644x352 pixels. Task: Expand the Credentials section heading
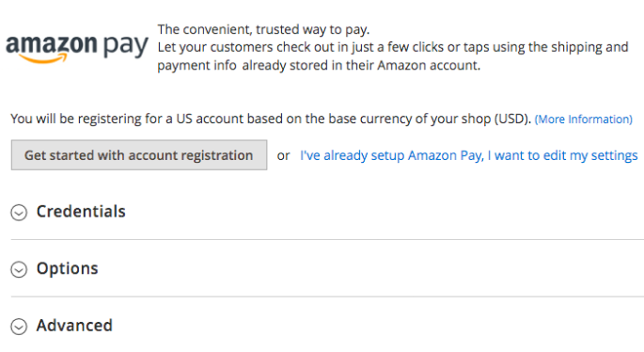coord(81,212)
